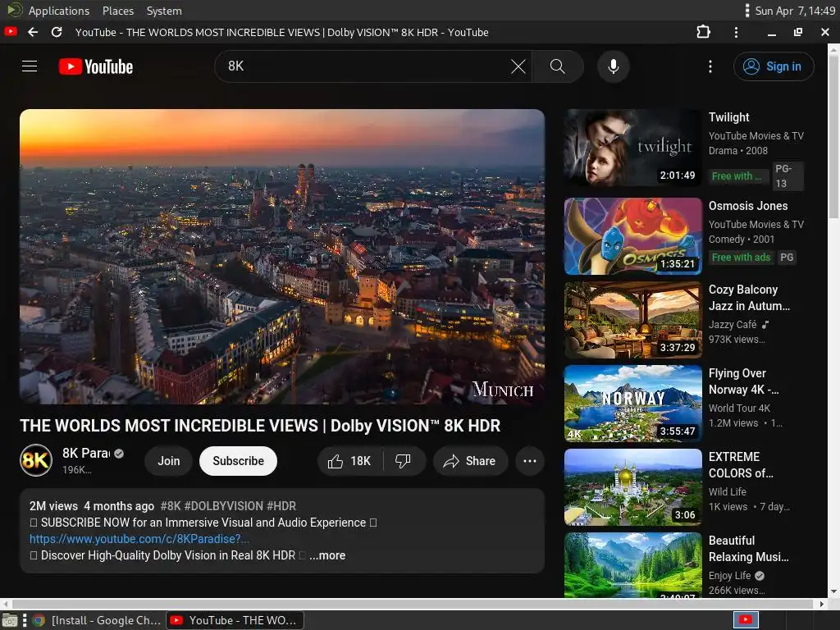Screen dimensions: 840x630
Task: Click the YouTube tray icon in the taskbar
Action: [745, 620]
